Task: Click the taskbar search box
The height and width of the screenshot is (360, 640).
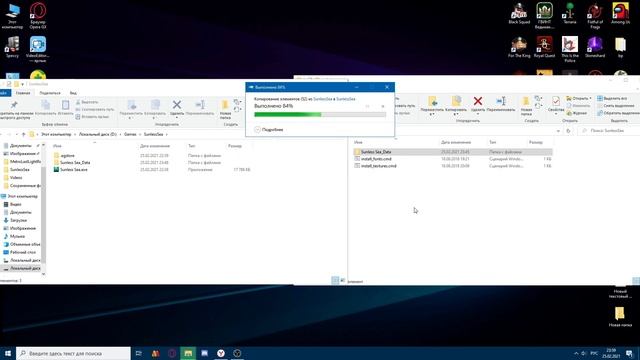Action: click(x=73, y=353)
